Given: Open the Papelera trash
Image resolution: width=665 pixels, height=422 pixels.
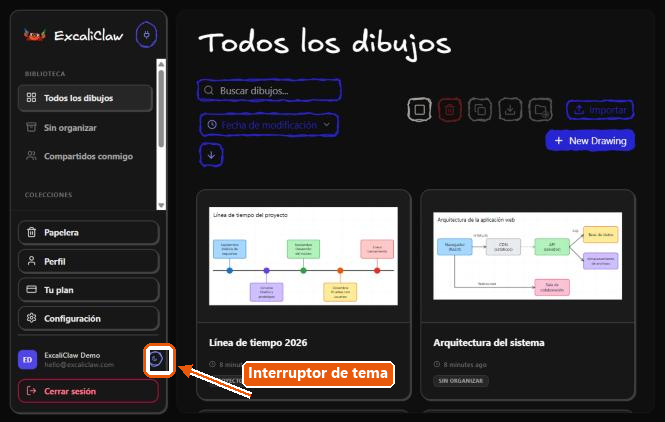Looking at the screenshot, I should pyautogui.click(x=89, y=232).
